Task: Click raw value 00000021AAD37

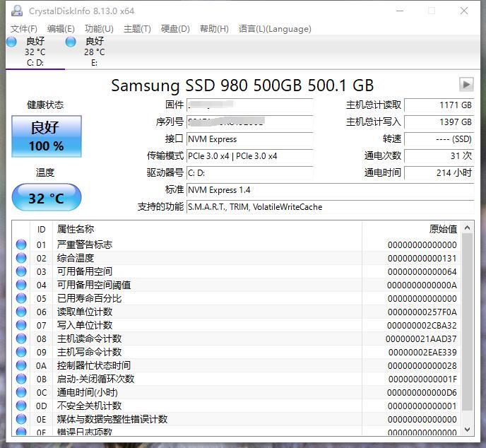Action: click(421, 339)
